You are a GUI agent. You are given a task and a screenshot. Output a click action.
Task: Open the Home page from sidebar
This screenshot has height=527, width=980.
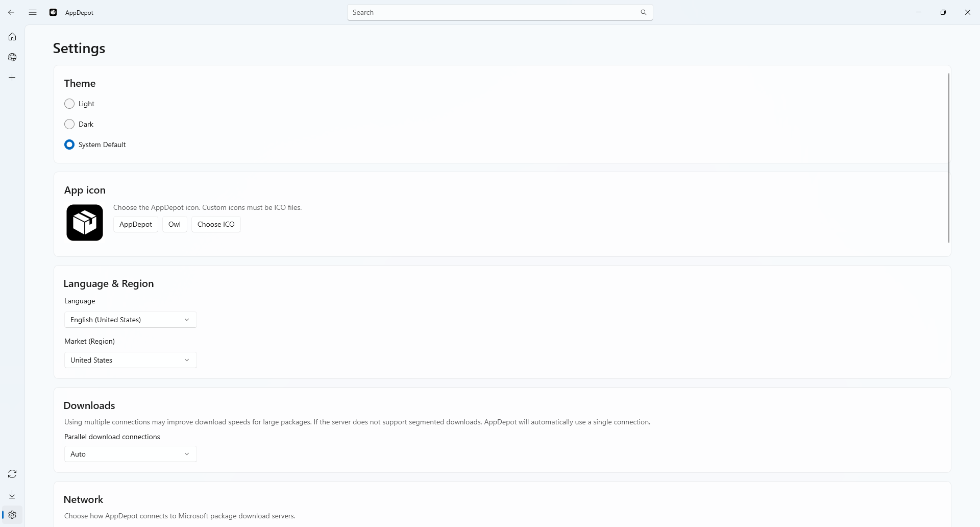pyautogui.click(x=12, y=37)
